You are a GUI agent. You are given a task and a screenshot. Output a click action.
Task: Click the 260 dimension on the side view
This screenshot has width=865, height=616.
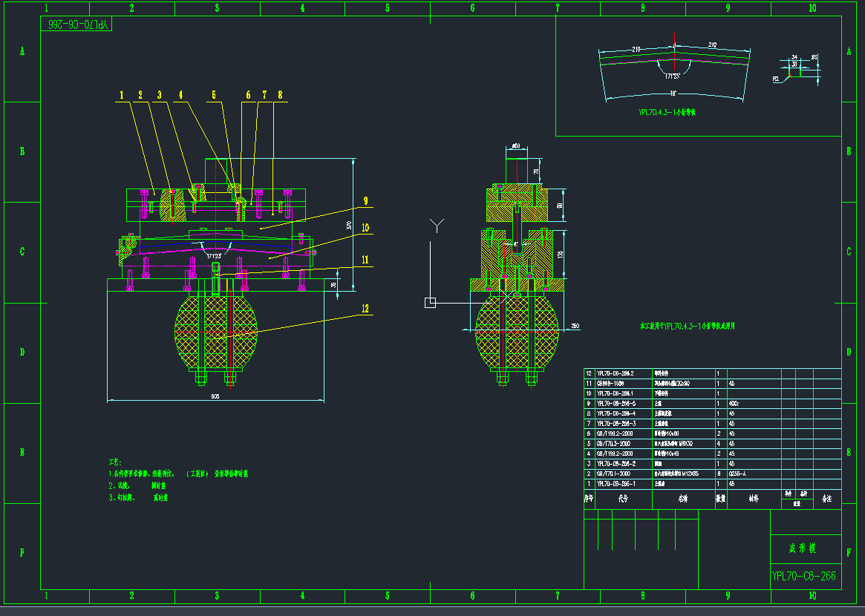point(575,326)
